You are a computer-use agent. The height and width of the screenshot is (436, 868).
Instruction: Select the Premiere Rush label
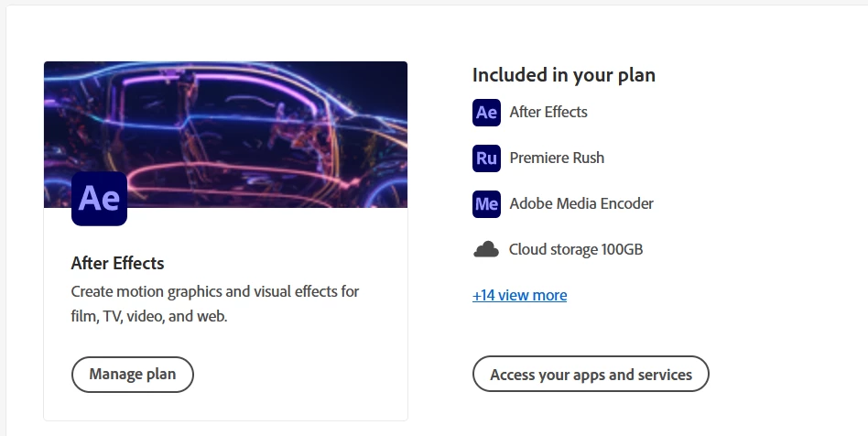(557, 158)
